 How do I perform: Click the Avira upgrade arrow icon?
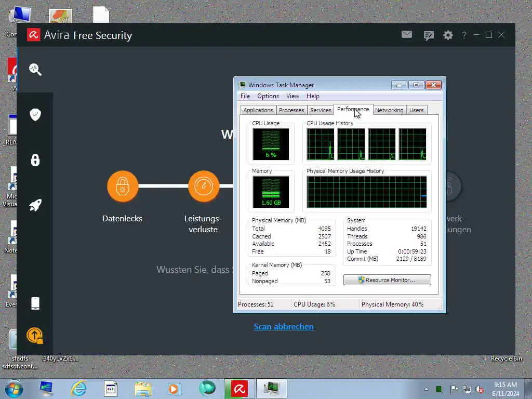(35, 336)
